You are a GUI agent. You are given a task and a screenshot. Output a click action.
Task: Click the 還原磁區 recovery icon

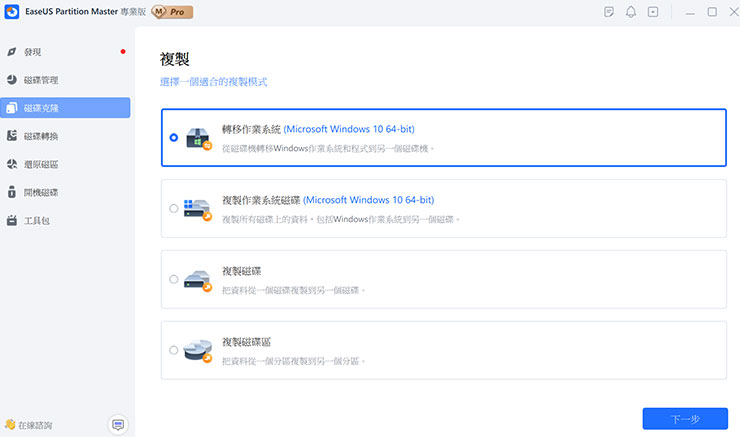click(x=12, y=164)
